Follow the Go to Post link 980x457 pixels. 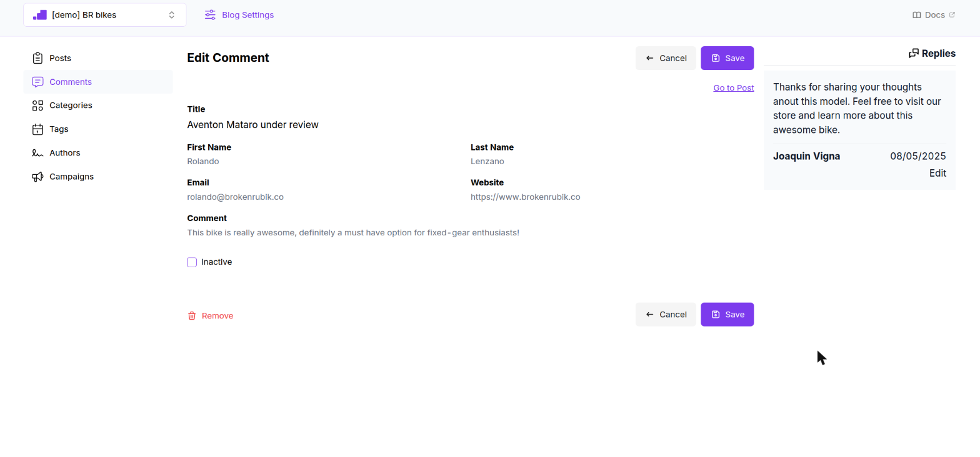tap(734, 88)
